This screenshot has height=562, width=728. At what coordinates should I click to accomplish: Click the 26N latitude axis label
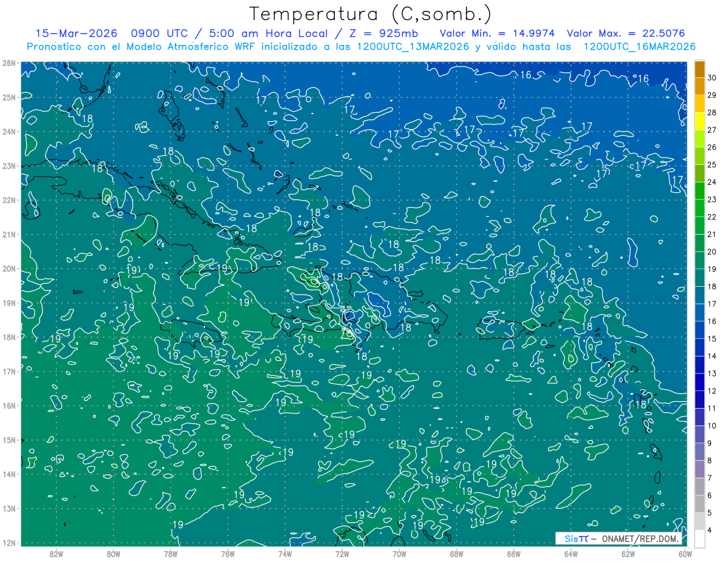point(8,63)
